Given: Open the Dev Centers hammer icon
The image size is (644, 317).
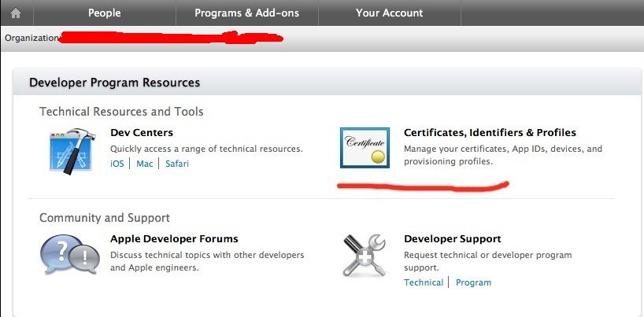Looking at the screenshot, I should coord(72,151).
